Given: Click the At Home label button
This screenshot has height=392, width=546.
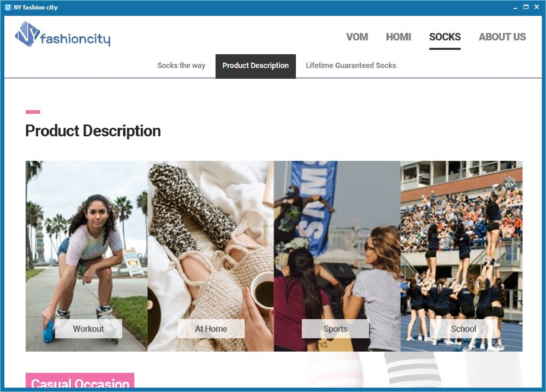Looking at the screenshot, I should [x=211, y=329].
